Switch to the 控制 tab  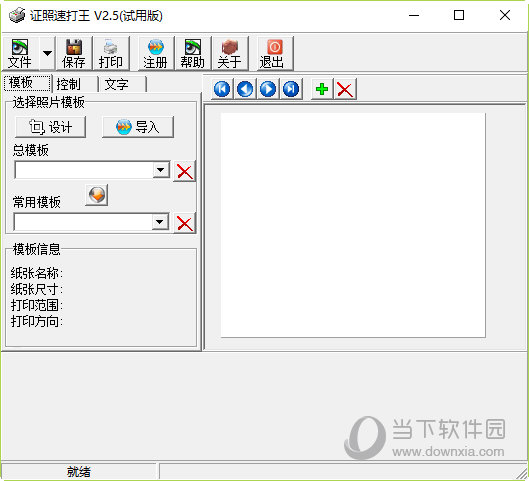point(76,84)
